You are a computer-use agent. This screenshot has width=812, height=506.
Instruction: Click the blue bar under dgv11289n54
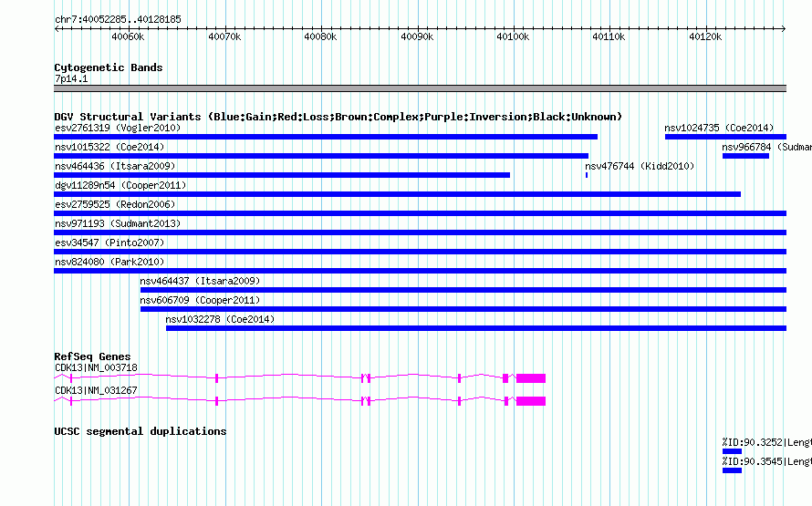pyautogui.click(x=397, y=194)
